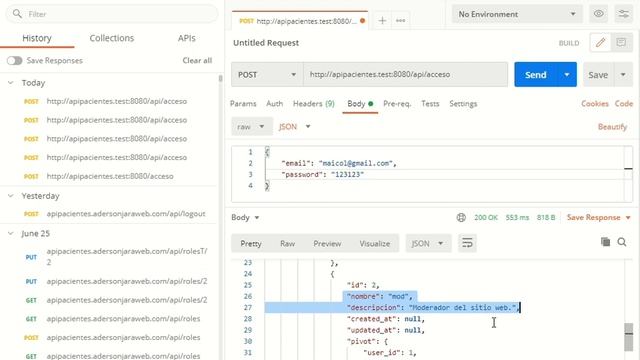Click the Untitled Request title
This screenshot has height=360, width=640.
point(266,43)
